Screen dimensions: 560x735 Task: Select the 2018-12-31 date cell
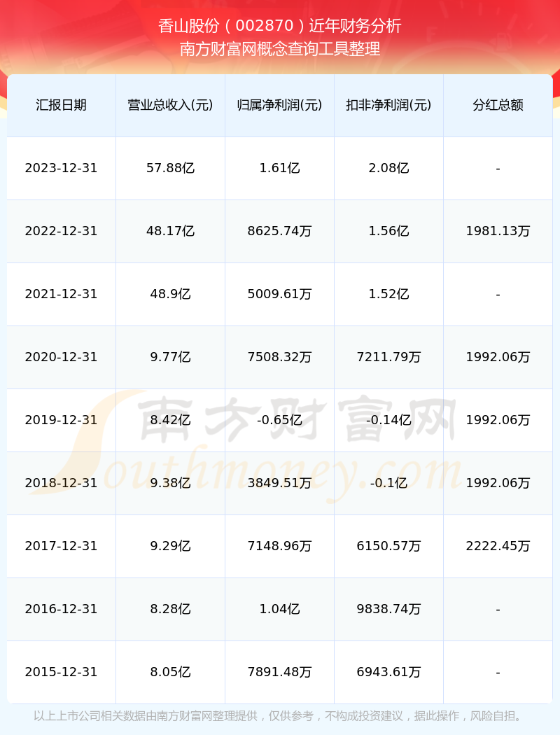point(61,483)
